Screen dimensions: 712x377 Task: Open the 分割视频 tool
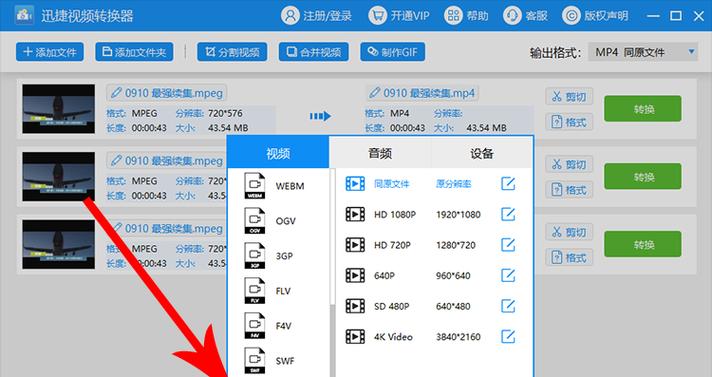click(x=232, y=52)
